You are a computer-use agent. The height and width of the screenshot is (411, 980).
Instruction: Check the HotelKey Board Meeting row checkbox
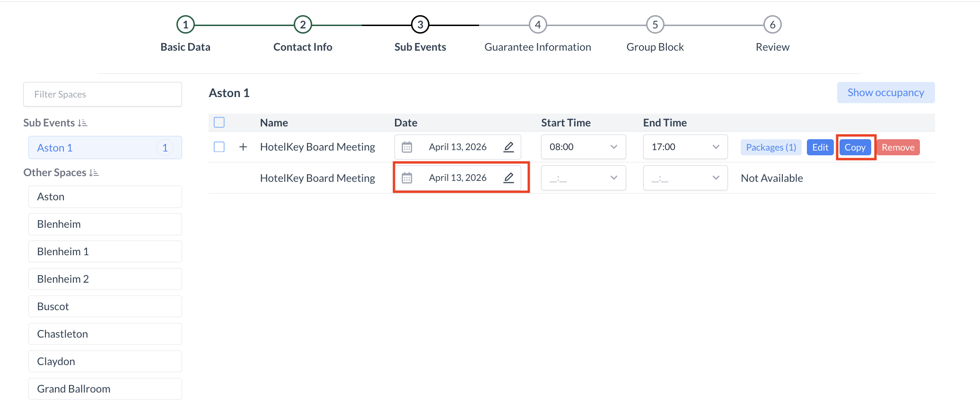[x=219, y=147]
